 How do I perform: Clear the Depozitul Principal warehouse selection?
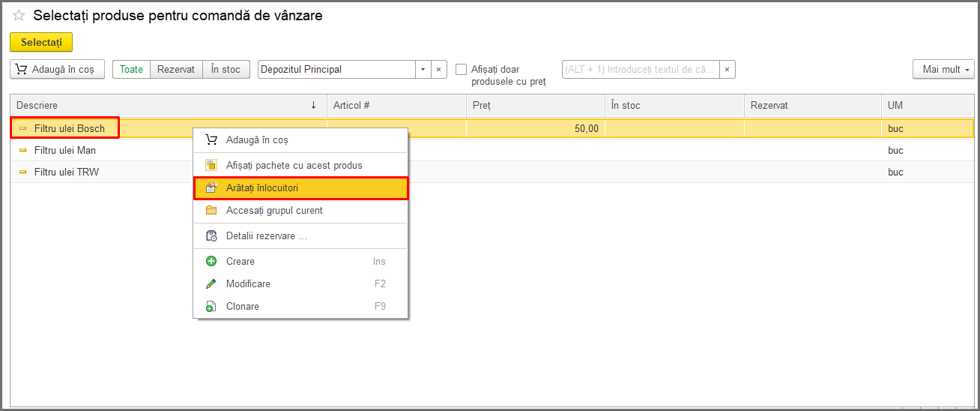440,69
